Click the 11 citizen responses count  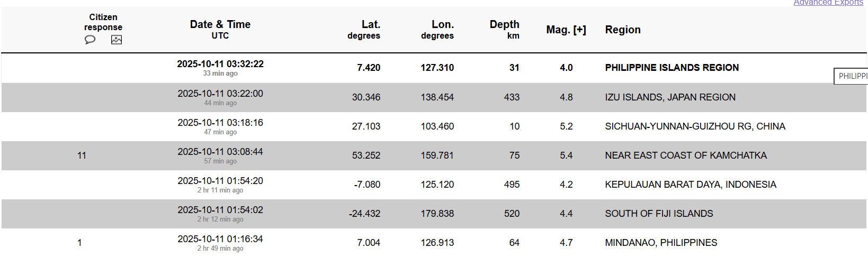(82, 155)
